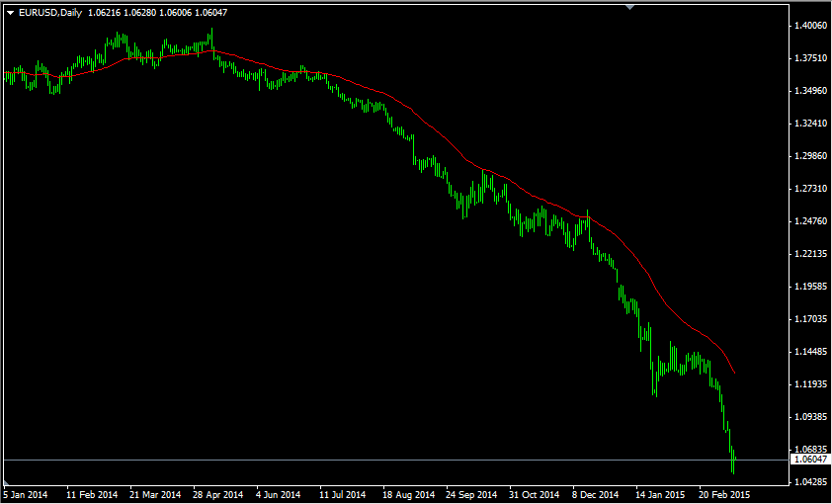832x504 pixels.
Task: Click the 20 Feb 2015 date label
Action: point(722,495)
